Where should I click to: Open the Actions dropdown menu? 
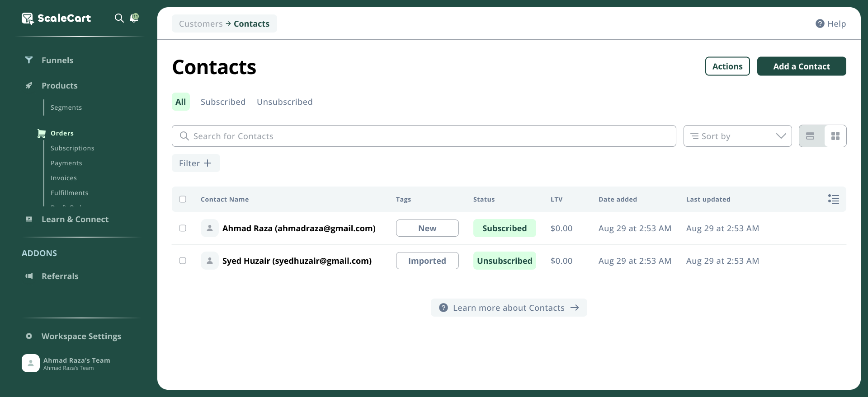[727, 66]
